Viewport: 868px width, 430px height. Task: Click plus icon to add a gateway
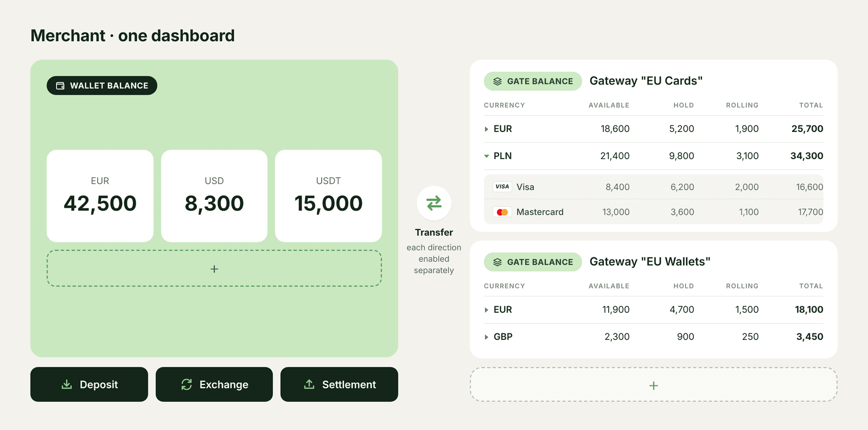(x=654, y=385)
